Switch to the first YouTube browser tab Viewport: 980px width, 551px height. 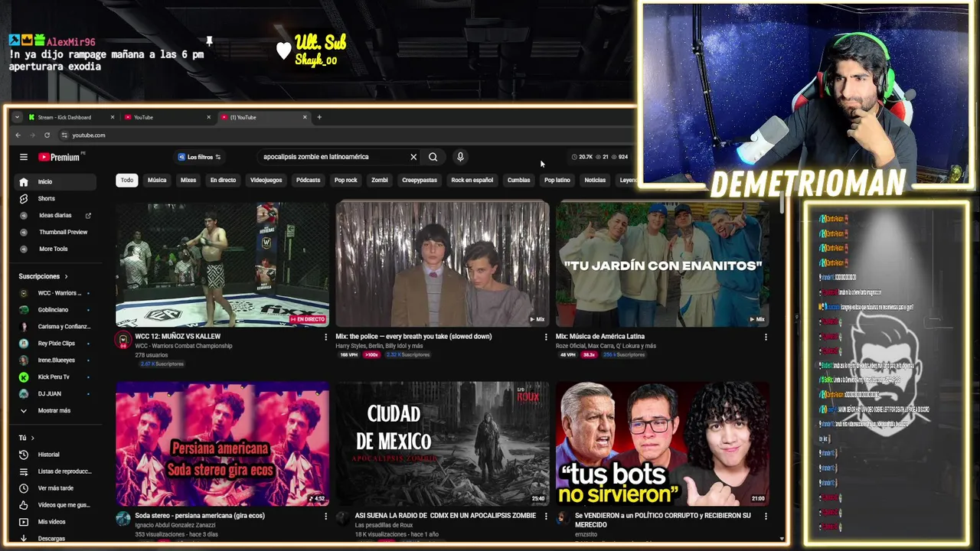166,117
